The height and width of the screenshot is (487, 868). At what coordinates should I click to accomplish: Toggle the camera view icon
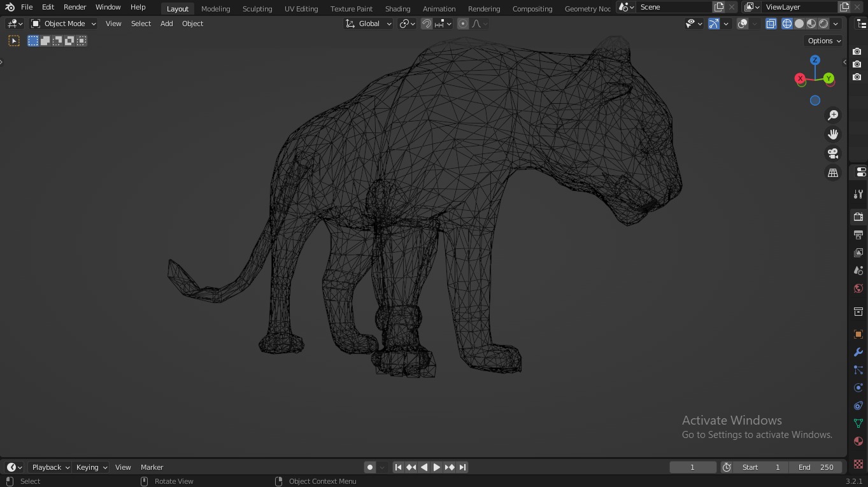coord(833,153)
